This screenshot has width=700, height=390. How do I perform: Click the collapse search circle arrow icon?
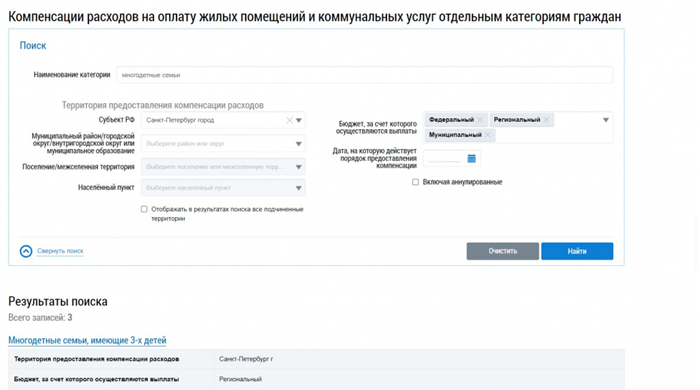coord(26,251)
